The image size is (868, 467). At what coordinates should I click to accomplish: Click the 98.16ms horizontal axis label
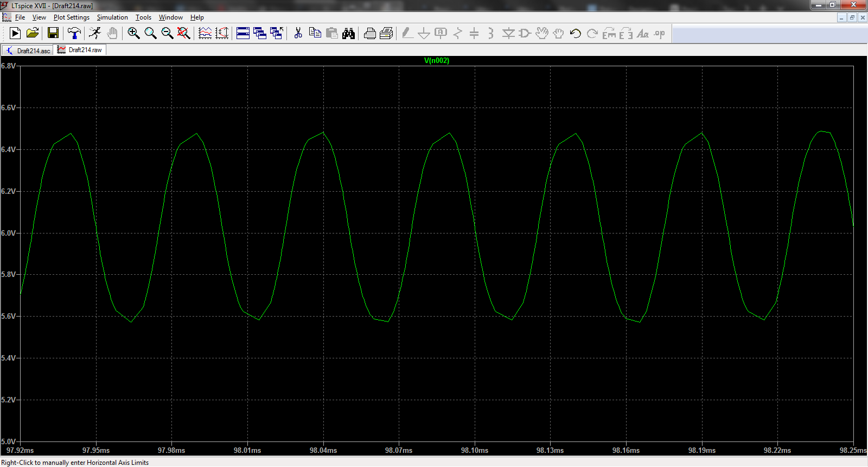(626, 450)
